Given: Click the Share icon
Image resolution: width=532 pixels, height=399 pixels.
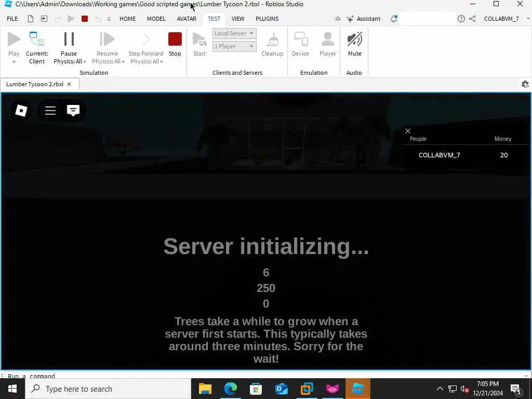Looking at the screenshot, I should click(x=472, y=19).
